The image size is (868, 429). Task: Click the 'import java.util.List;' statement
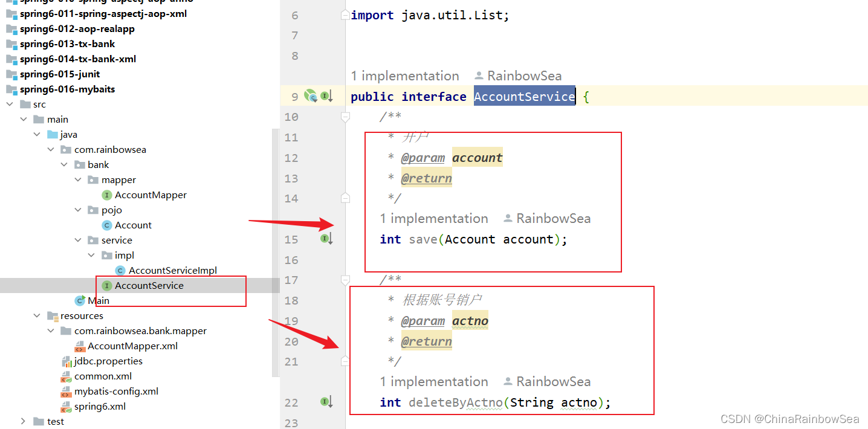430,15
